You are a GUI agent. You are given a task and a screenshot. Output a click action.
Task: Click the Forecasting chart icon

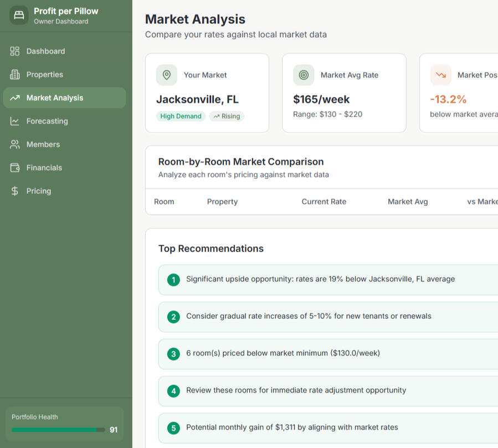(15, 121)
